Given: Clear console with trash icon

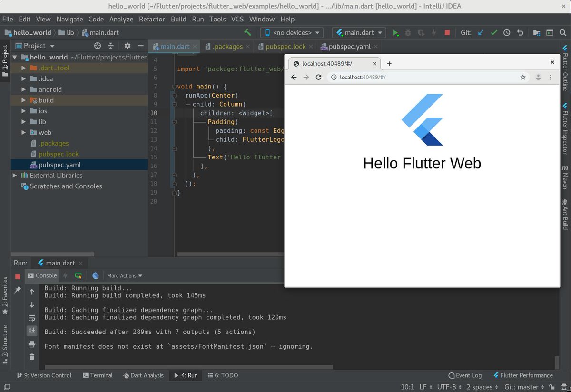Looking at the screenshot, I should click(32, 357).
